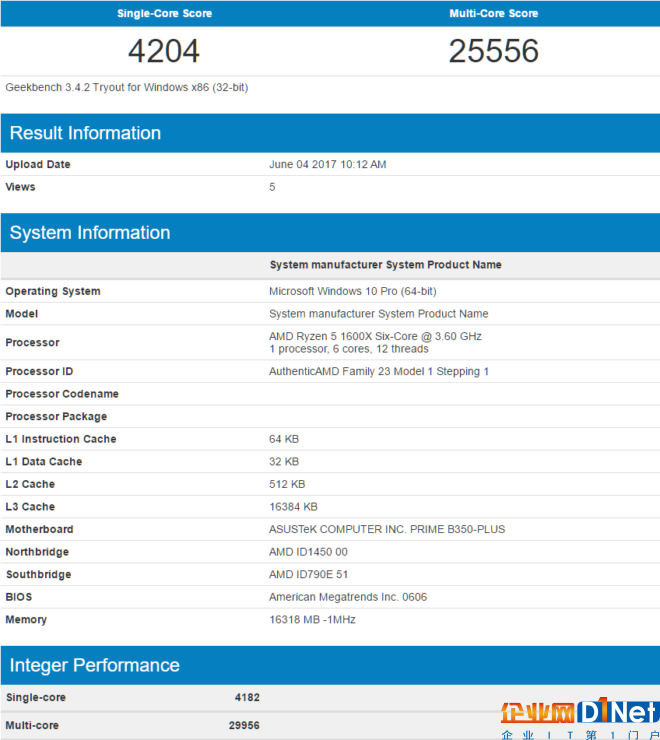660x740 pixels.
Task: Click the Integer Single-core row label
Action: point(36,698)
